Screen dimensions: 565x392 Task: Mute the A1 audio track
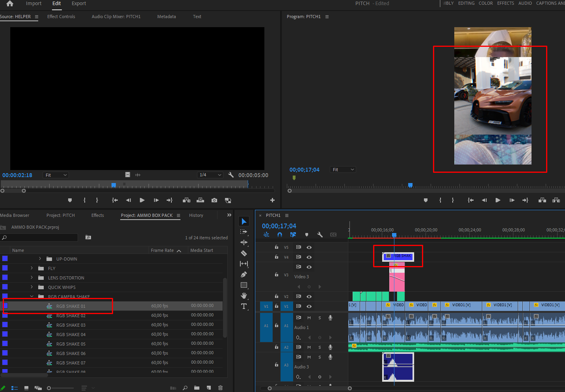(309, 318)
